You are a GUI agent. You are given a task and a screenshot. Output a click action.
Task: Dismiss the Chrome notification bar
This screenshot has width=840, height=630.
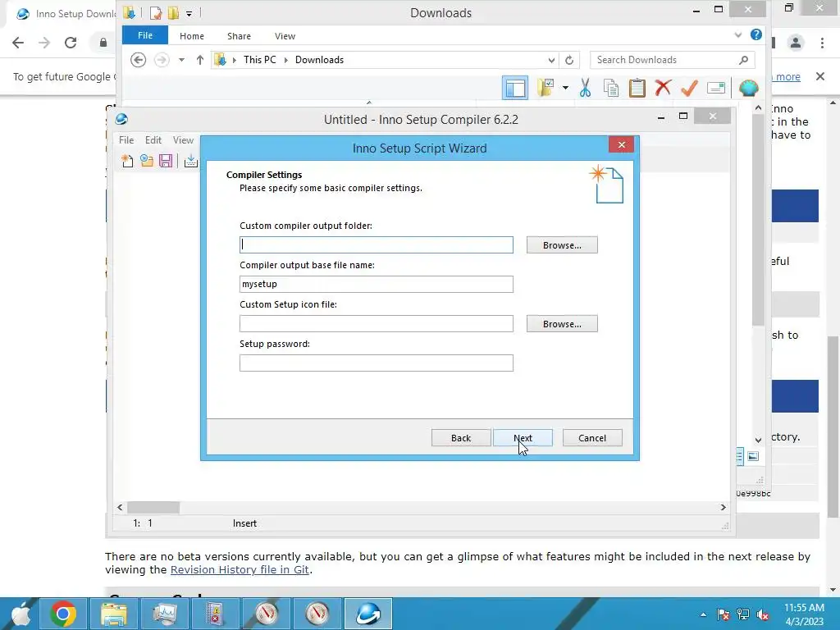pos(820,76)
